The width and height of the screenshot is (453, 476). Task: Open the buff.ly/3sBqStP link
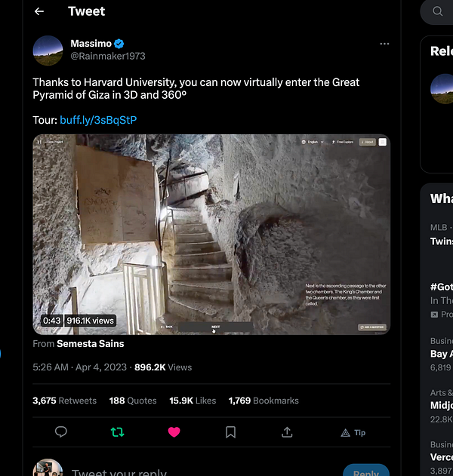click(x=98, y=120)
